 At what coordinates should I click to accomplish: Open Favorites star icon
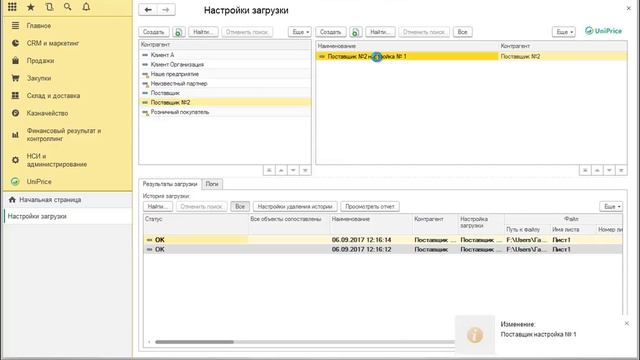[31, 7]
